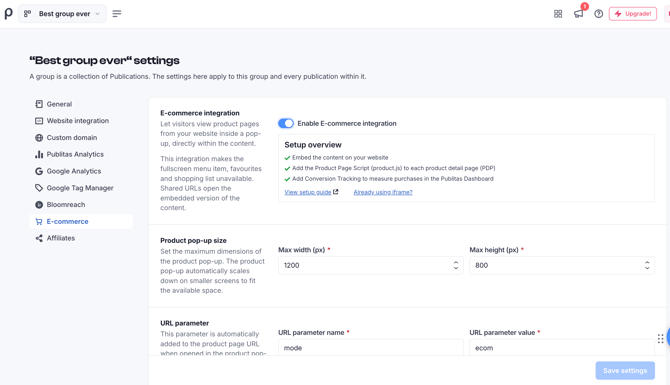
Task: Click the URL parameter value field
Action: pyautogui.click(x=562, y=347)
